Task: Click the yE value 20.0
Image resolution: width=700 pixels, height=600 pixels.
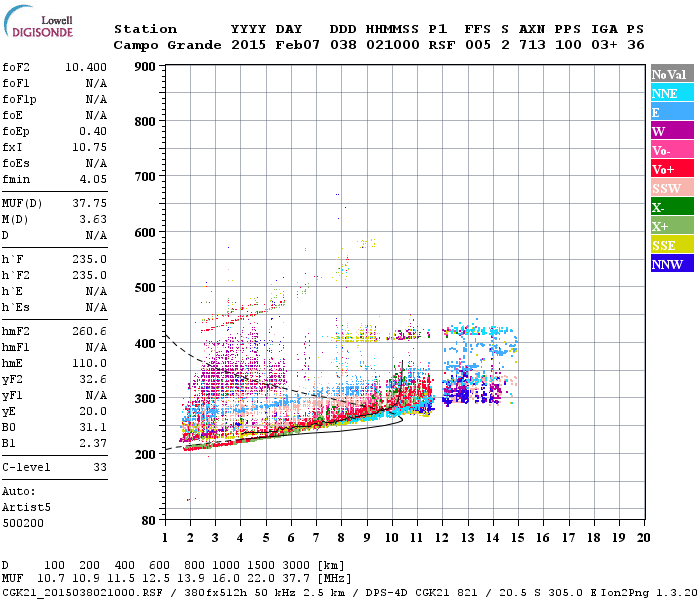Action: click(93, 412)
